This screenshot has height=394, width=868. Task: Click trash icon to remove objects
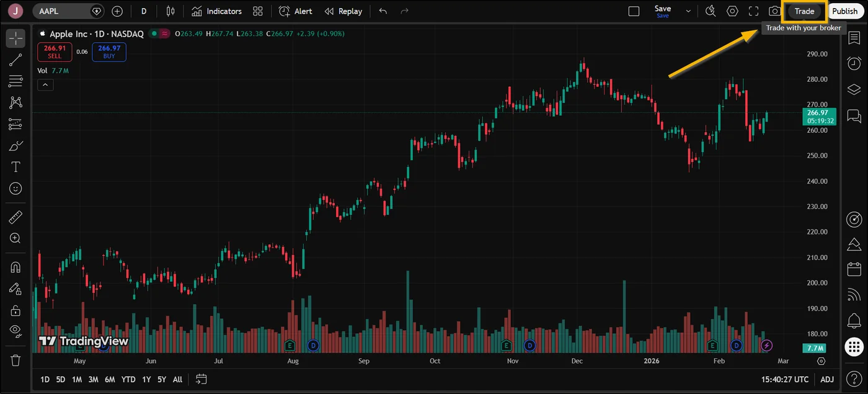pos(15,360)
